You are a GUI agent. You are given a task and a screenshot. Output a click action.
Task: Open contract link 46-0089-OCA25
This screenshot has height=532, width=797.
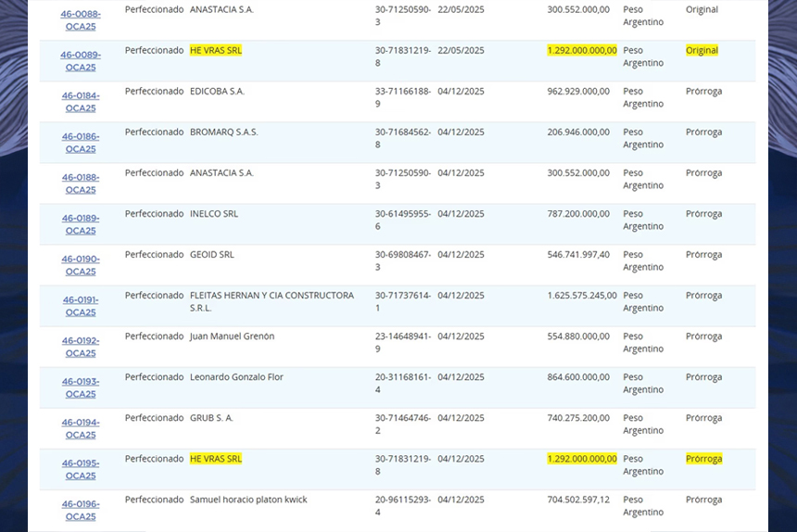(81, 61)
